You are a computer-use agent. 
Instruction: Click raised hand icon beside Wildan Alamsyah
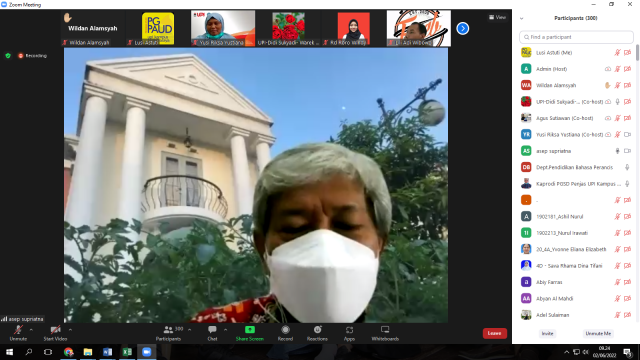point(607,85)
